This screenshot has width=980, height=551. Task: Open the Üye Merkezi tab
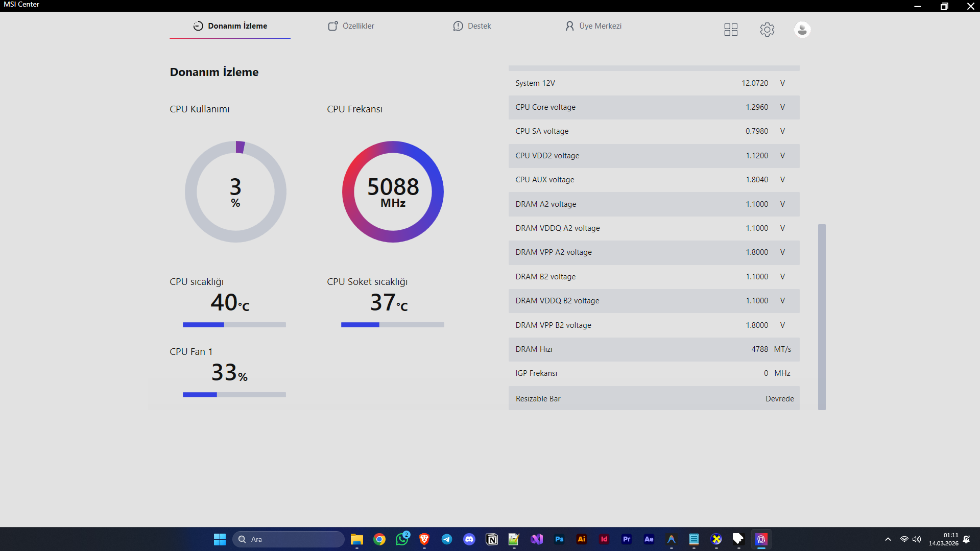click(x=593, y=26)
